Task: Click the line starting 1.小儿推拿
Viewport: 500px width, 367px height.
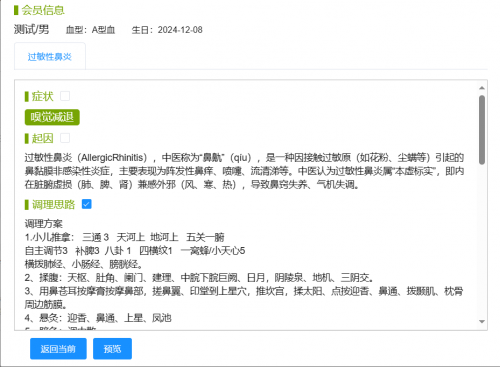Action: 124,237
